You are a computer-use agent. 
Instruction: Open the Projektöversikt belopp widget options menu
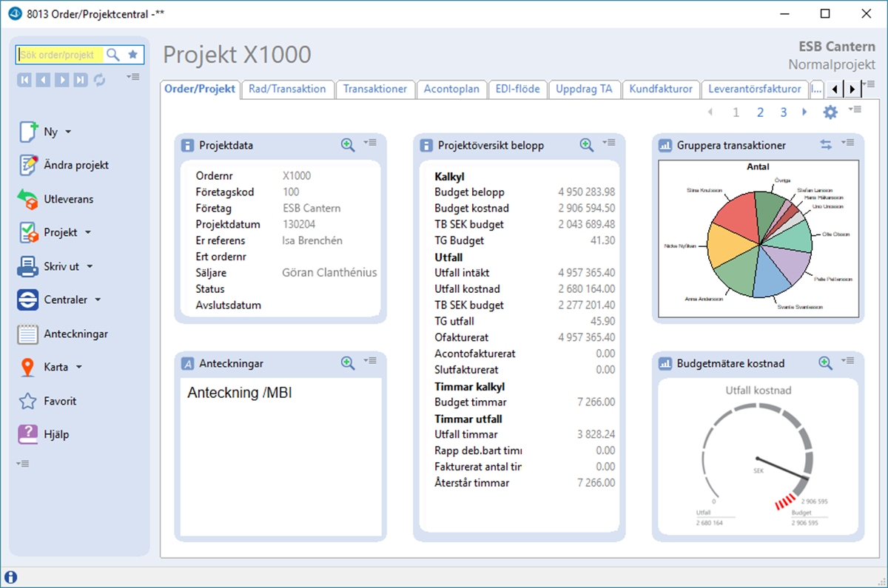[610, 143]
